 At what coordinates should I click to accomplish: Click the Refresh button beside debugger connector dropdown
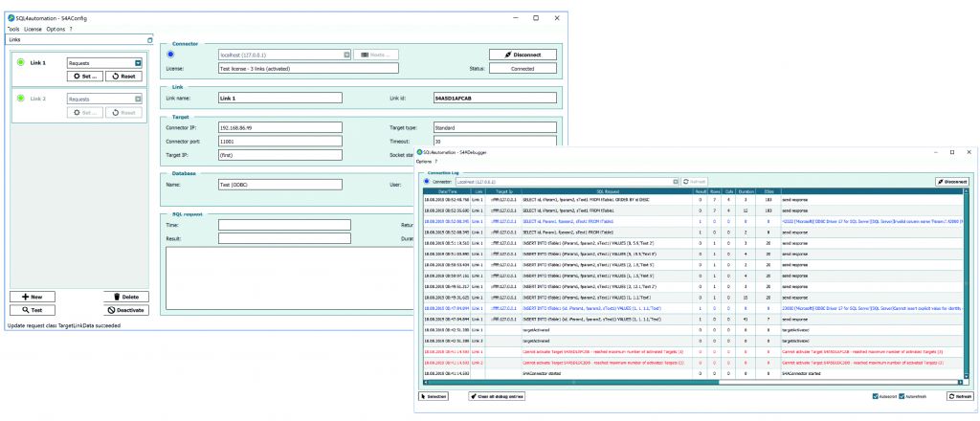point(695,181)
